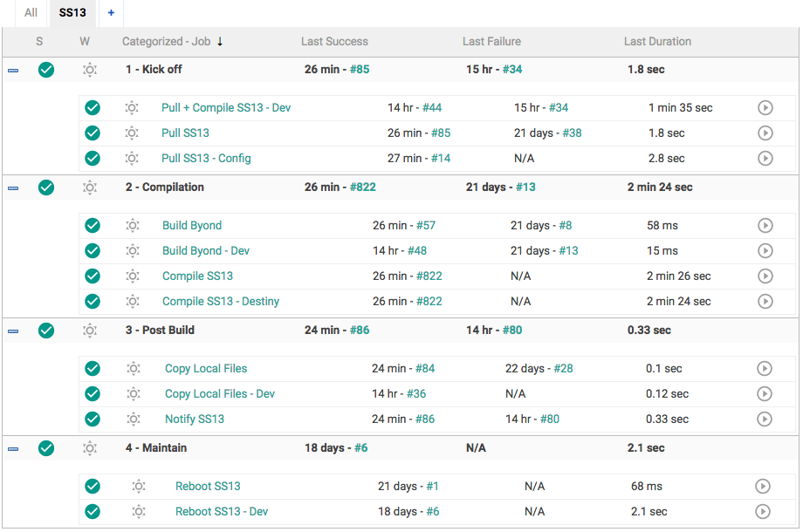Screen dimensions: 803x532
Task: Click green status icon of Pull SS13 - Config
Action: [x=93, y=159]
